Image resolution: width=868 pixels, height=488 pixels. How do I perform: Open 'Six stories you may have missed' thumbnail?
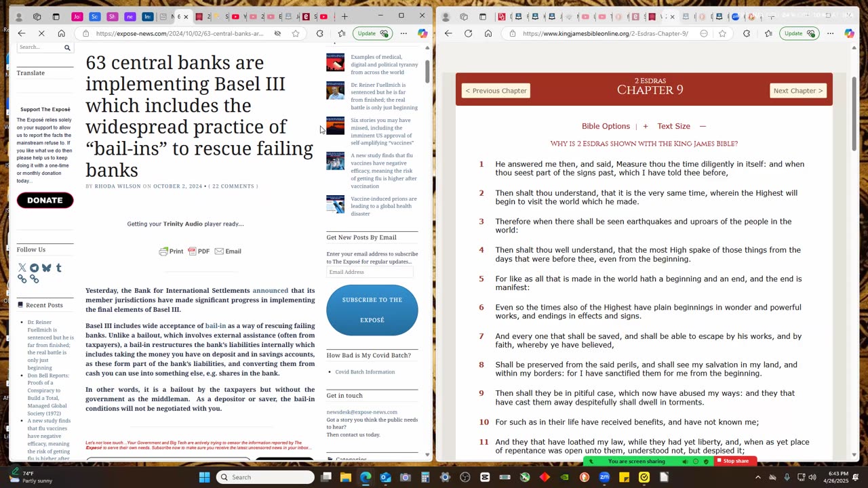pyautogui.click(x=335, y=126)
